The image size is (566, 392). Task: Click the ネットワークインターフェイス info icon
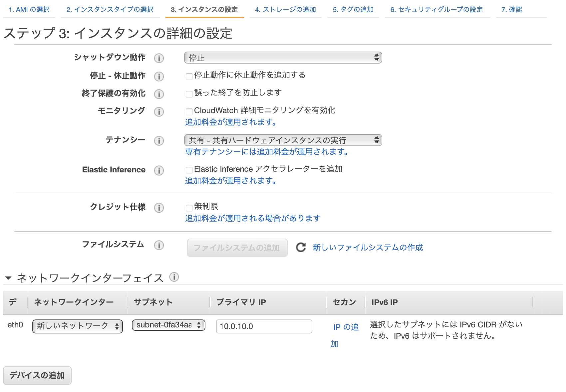point(174,277)
